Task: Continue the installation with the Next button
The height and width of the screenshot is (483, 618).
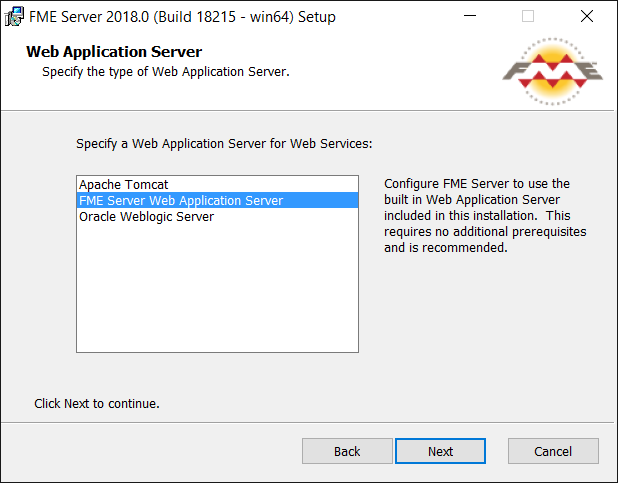Action: [440, 451]
